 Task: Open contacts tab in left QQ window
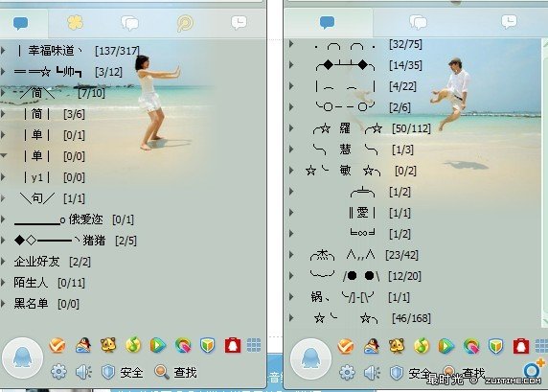pyautogui.click(x=21, y=23)
